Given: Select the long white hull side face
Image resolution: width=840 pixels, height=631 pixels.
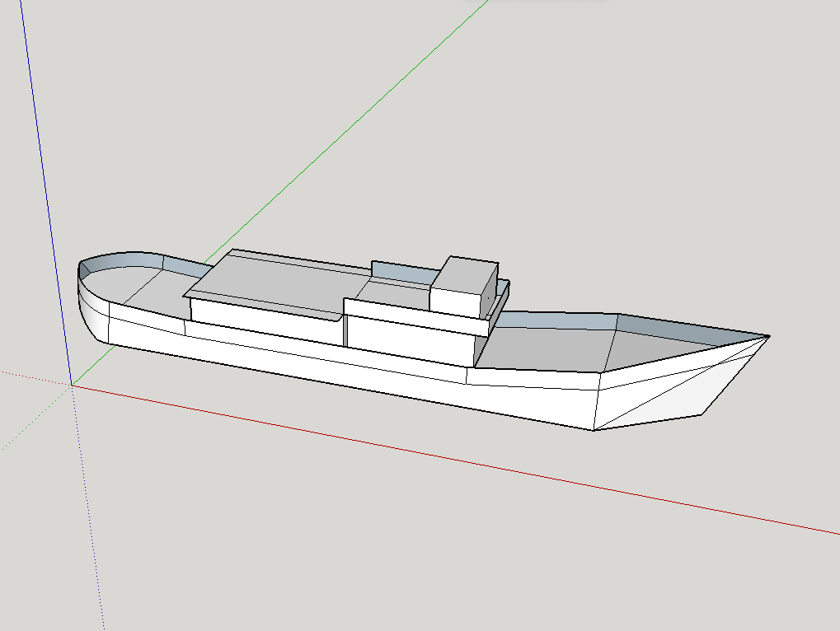Looking at the screenshot, I should pyautogui.click(x=330, y=362).
